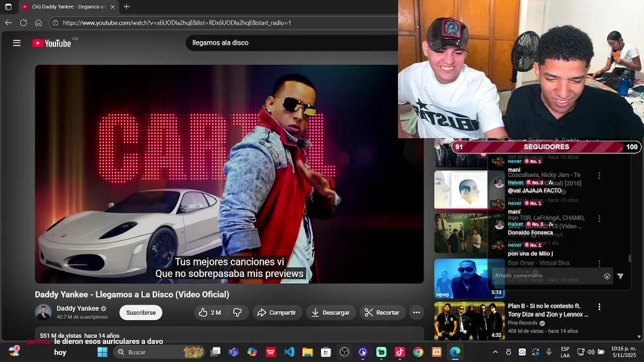Open the Daddy Yankee channel avatar
The width and height of the screenshot is (644, 362).
[43, 312]
